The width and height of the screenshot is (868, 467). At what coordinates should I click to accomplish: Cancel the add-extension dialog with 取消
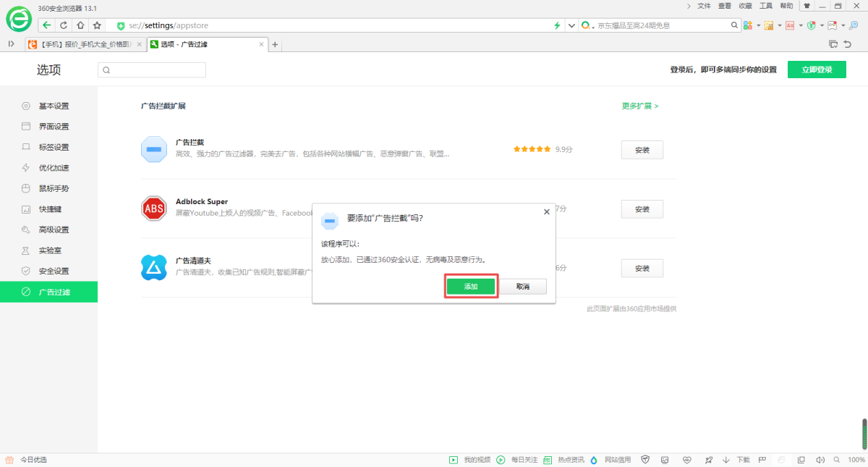click(522, 287)
